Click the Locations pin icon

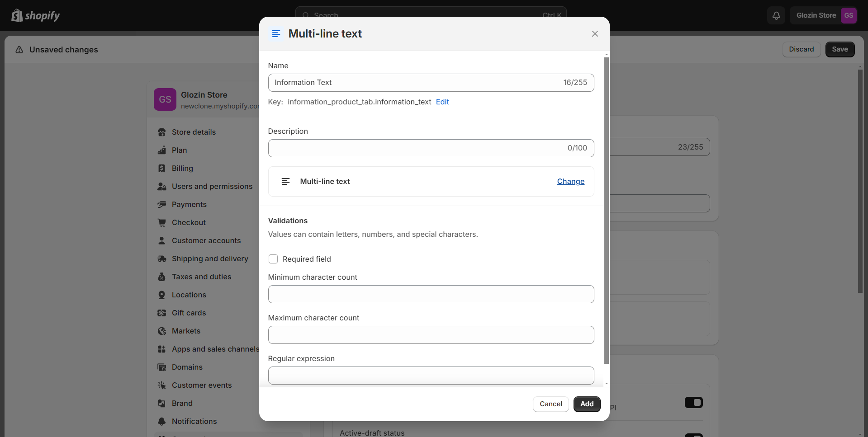coord(161,295)
